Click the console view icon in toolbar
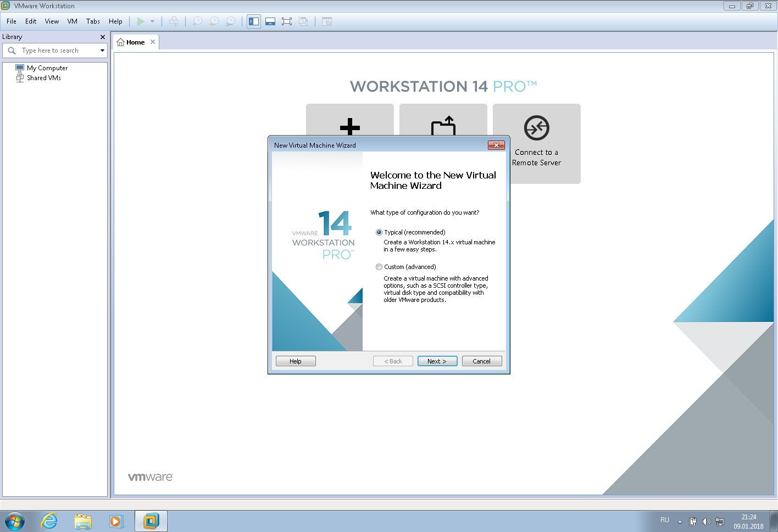The width and height of the screenshot is (778, 532). pyautogui.click(x=327, y=21)
